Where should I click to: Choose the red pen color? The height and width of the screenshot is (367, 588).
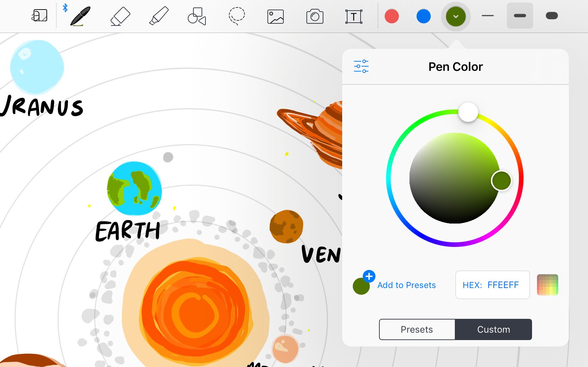click(x=392, y=16)
